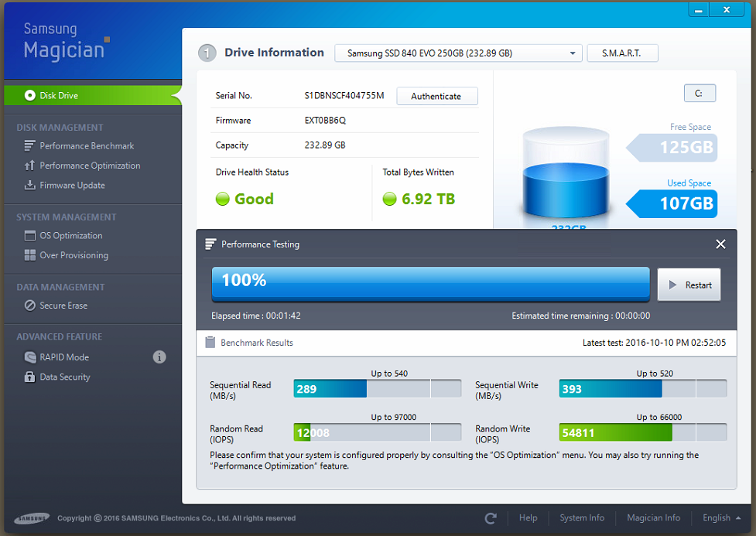Click the Firmware Update download icon
Screen dimensions: 756x536
[30, 186]
